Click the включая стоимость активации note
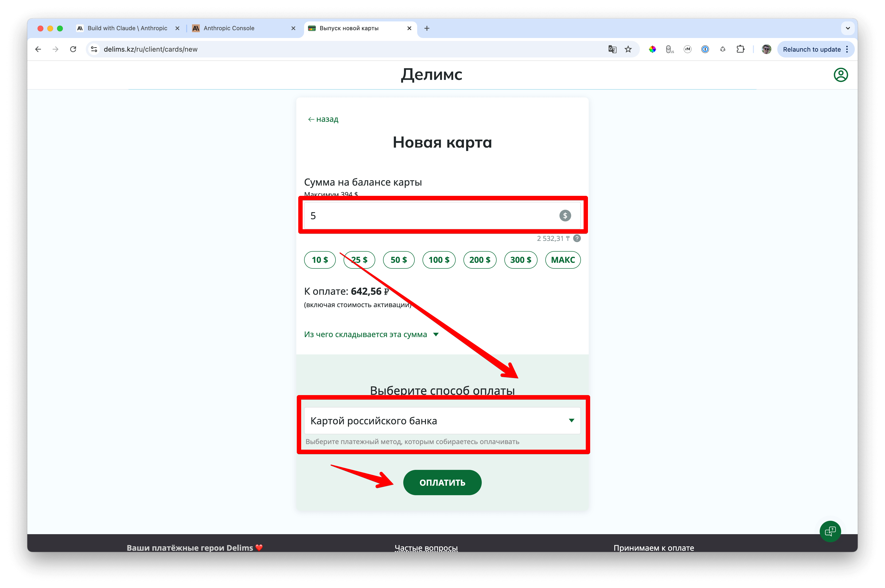This screenshot has height=588, width=885. (x=357, y=305)
